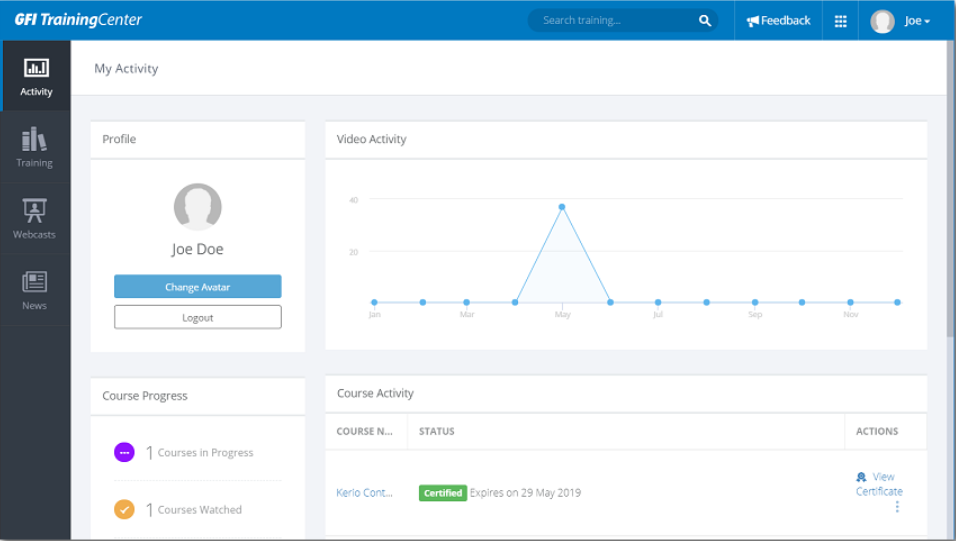The image size is (956, 541).
Task: Click the user avatar in header
Action: point(882,21)
